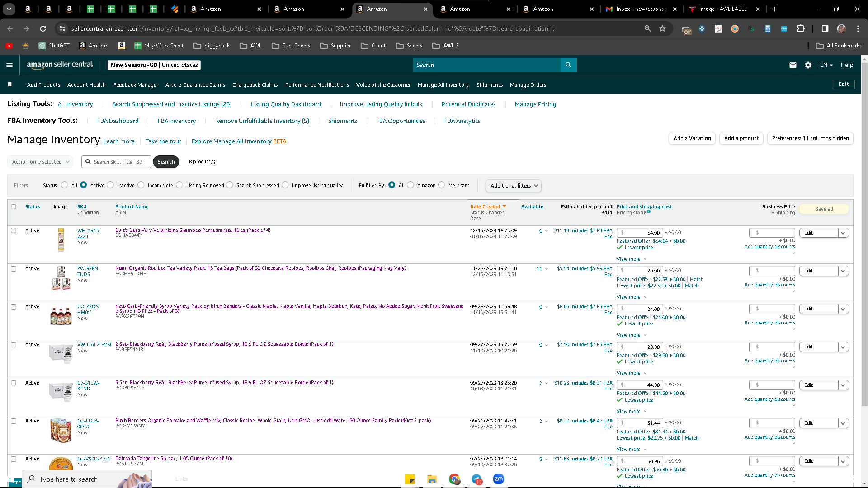The image size is (868, 488).
Task: Click the Add a product button
Action: click(x=741, y=138)
